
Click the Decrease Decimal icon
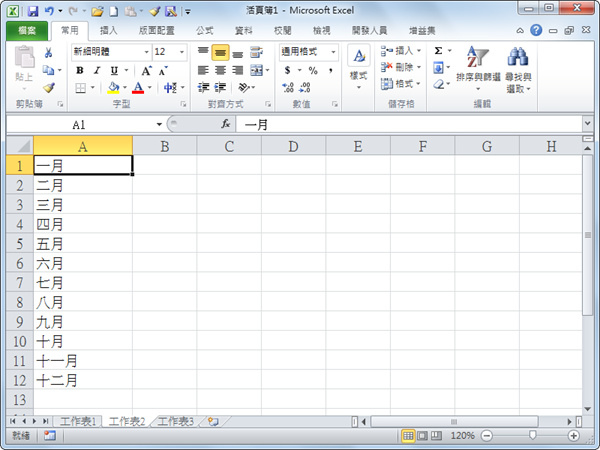tap(305, 88)
